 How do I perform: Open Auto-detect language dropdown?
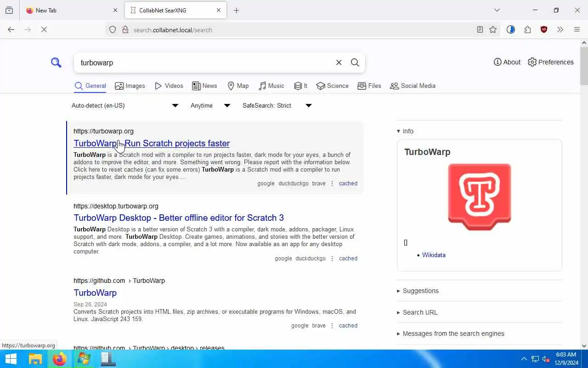[124, 105]
